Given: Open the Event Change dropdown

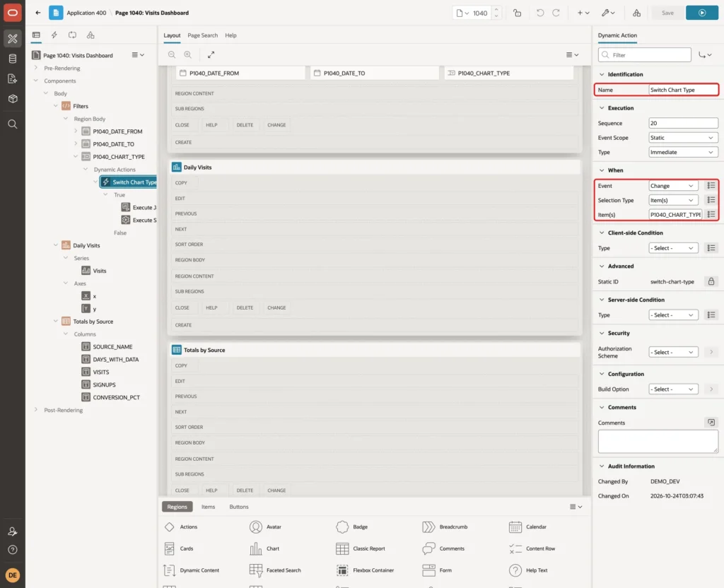Looking at the screenshot, I should [673, 186].
